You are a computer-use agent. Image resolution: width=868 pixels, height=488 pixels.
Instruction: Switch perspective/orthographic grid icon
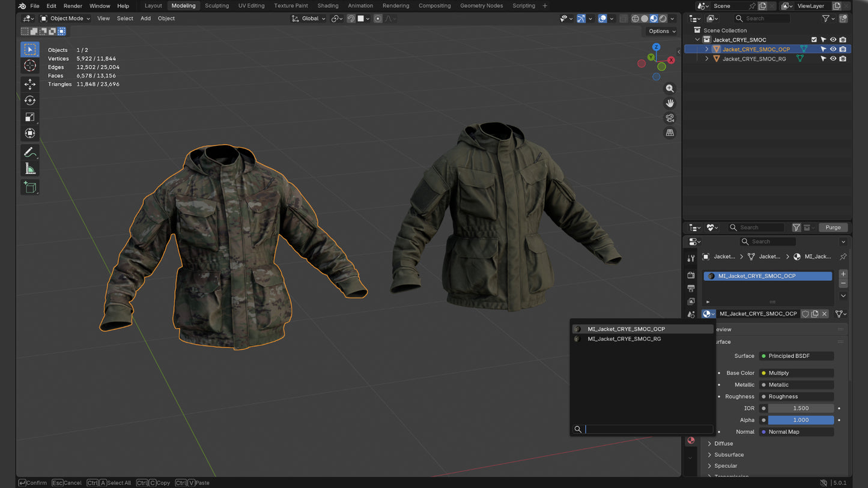click(670, 133)
